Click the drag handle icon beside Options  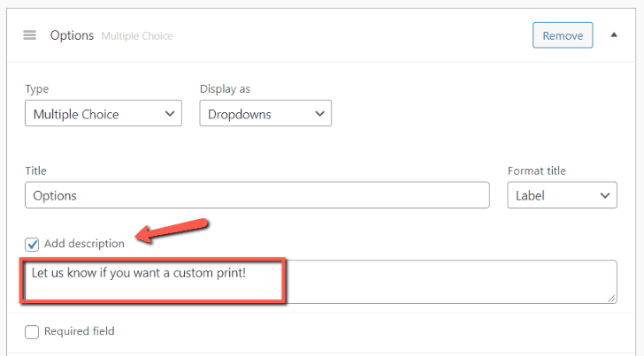pos(30,35)
